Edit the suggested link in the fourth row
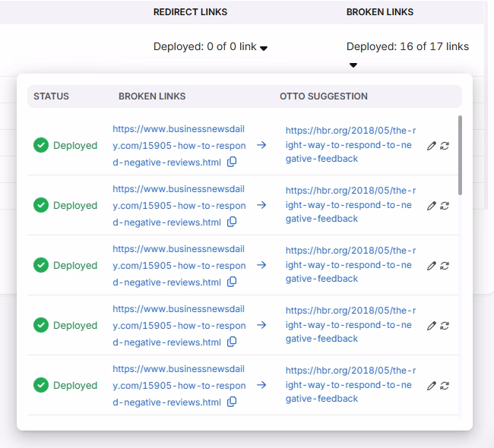The image size is (494, 448). (x=432, y=326)
